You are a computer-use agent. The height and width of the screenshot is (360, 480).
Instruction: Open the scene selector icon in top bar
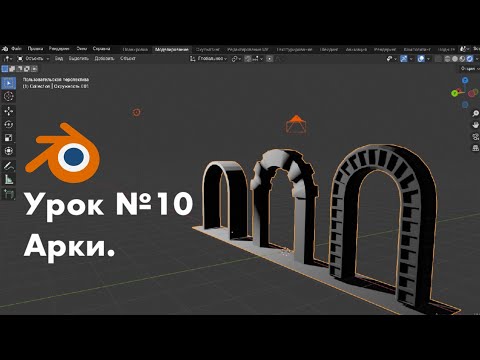[464, 49]
